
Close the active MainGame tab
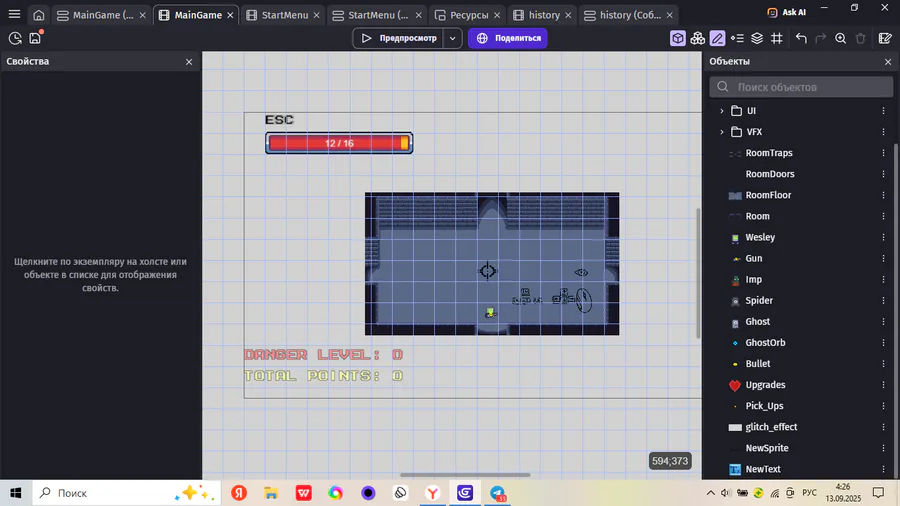pos(230,15)
